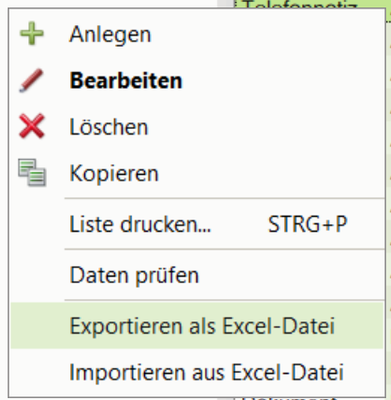Click the grey column strip above the menu

(226, 4)
